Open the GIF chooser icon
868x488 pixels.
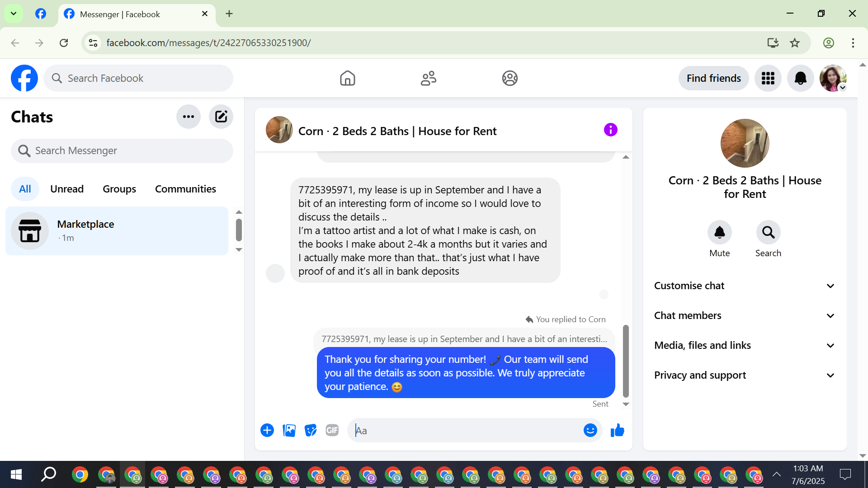(x=332, y=431)
